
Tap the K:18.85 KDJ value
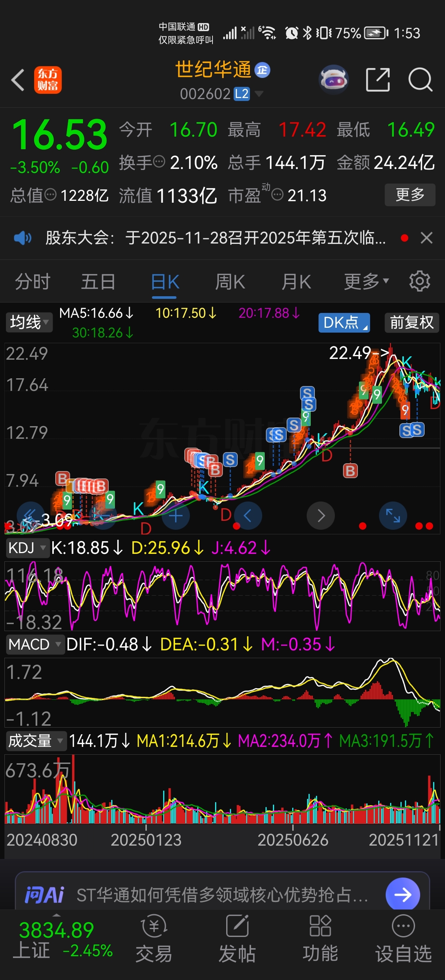(87, 548)
